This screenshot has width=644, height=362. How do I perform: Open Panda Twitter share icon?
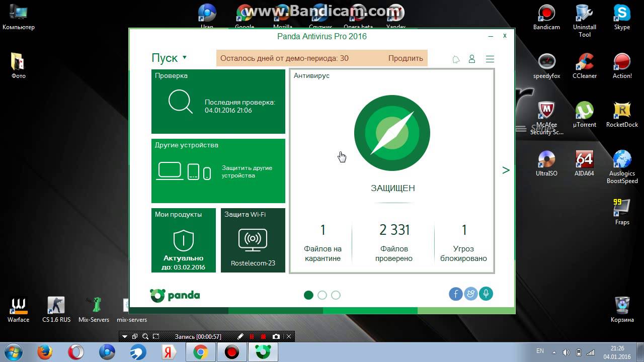pos(471,294)
